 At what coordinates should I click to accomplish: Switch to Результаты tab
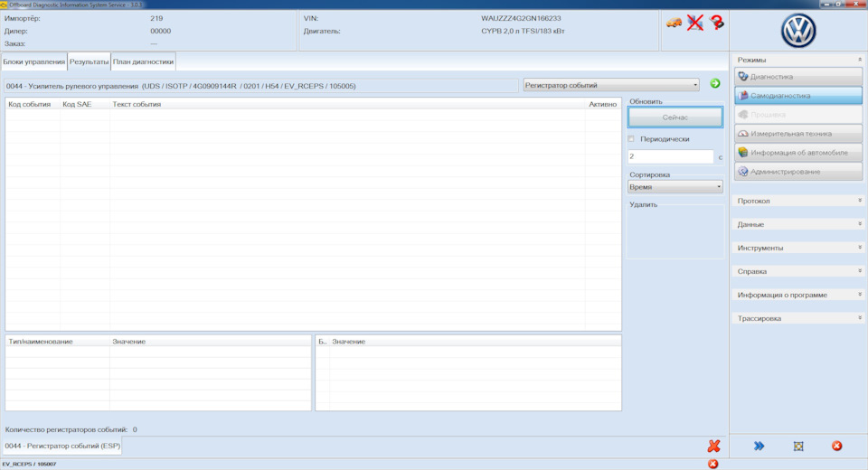tap(90, 61)
